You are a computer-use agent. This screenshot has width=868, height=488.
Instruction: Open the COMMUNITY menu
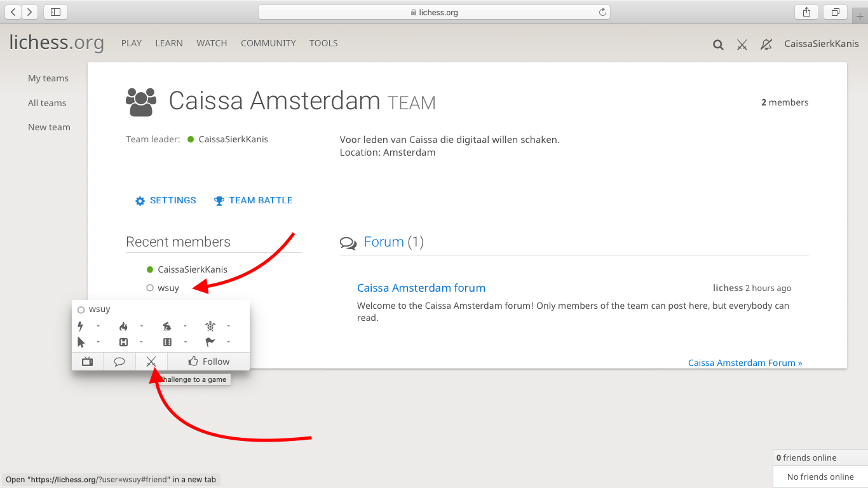coord(268,43)
